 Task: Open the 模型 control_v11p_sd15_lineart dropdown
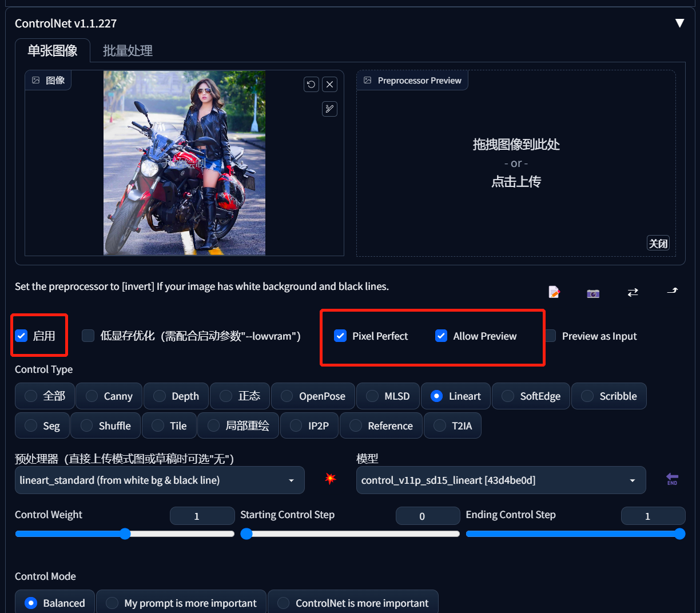[501, 480]
